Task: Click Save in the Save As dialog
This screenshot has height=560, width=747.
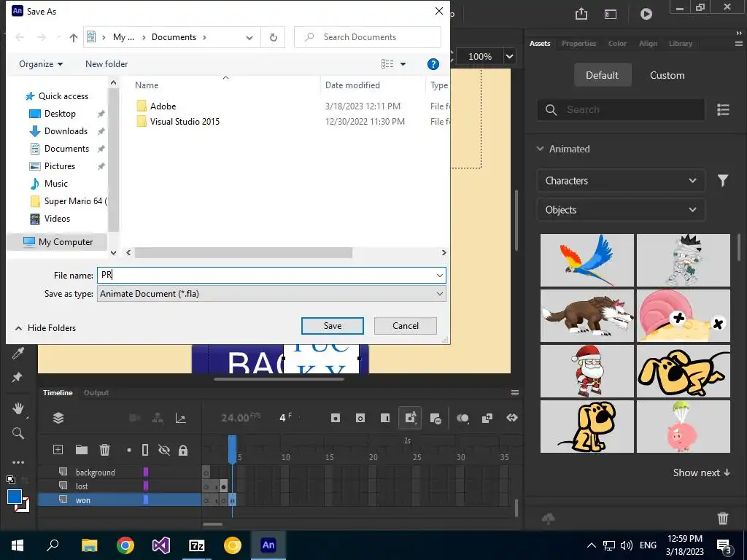Action: [x=333, y=326]
